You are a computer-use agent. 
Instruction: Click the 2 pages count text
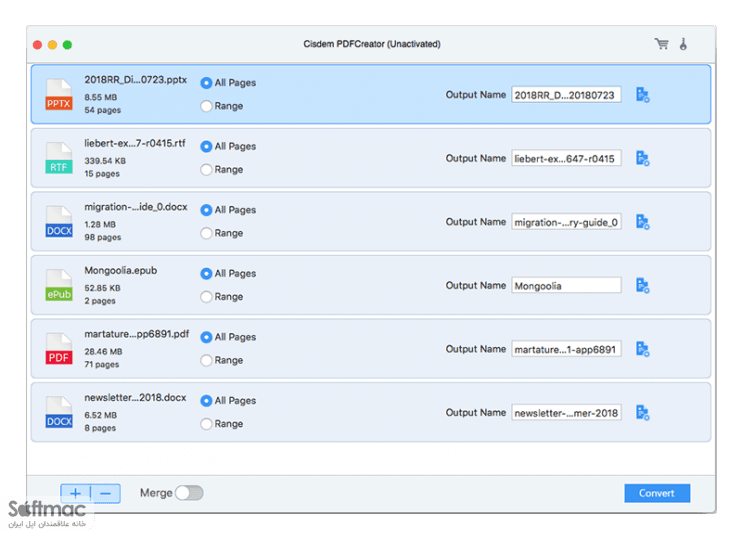pos(100,301)
